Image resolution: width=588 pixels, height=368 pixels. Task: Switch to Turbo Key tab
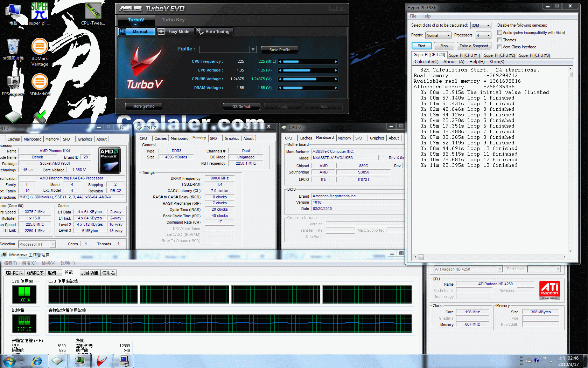coord(173,20)
